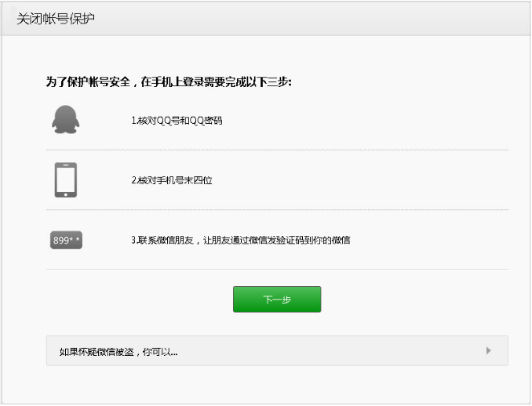Screen dimensions: 532x406
Task: Click the 关闭帐号保护 title
Action: point(56,19)
